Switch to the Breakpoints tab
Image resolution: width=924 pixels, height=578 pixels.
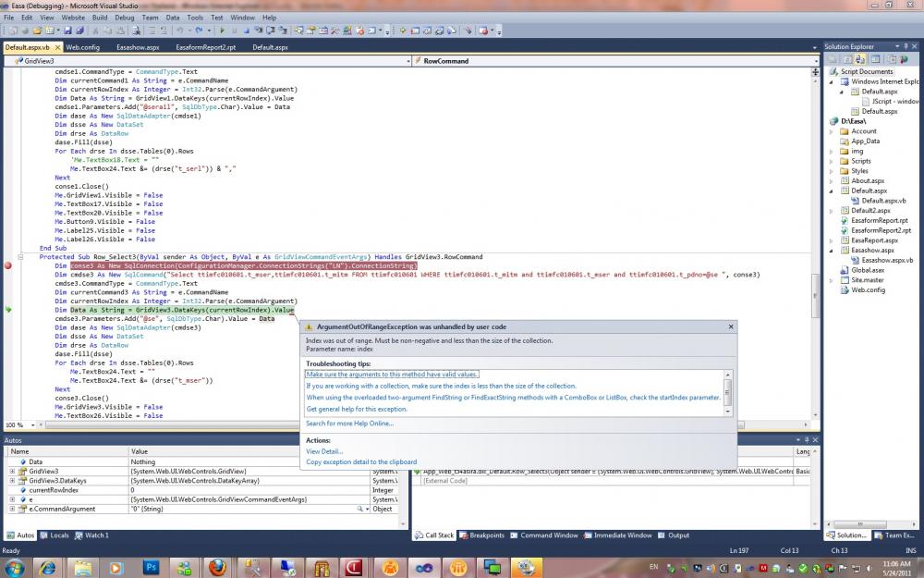pyautogui.click(x=482, y=535)
